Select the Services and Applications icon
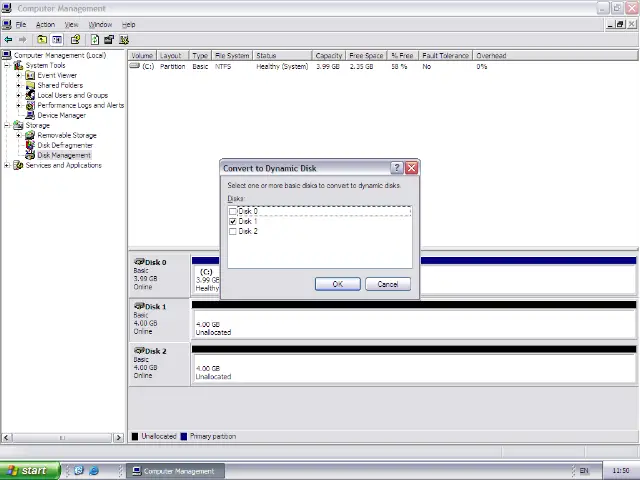640x480 pixels. tap(18, 165)
